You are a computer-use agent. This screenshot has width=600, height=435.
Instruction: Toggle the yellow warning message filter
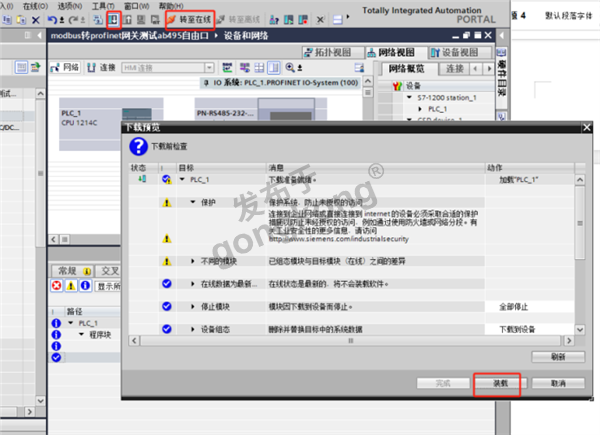(x=71, y=286)
